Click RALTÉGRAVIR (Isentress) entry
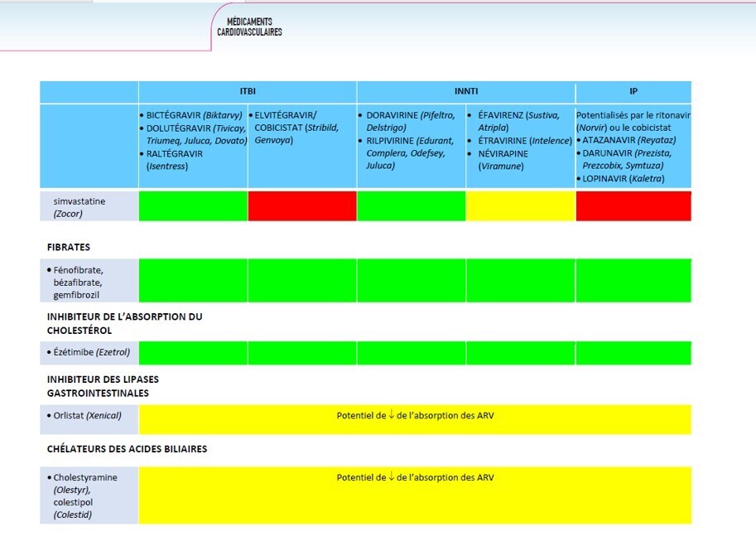The width and height of the screenshot is (756, 546). (174, 160)
